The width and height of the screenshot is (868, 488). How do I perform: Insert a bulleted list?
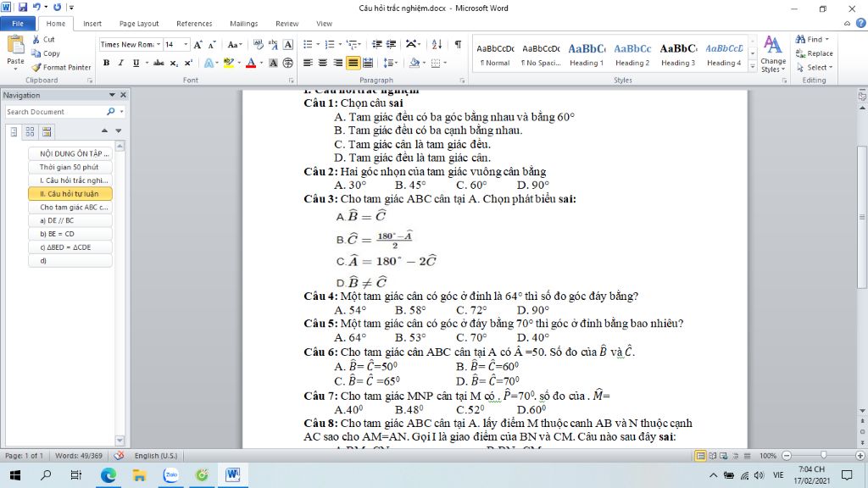(309, 44)
